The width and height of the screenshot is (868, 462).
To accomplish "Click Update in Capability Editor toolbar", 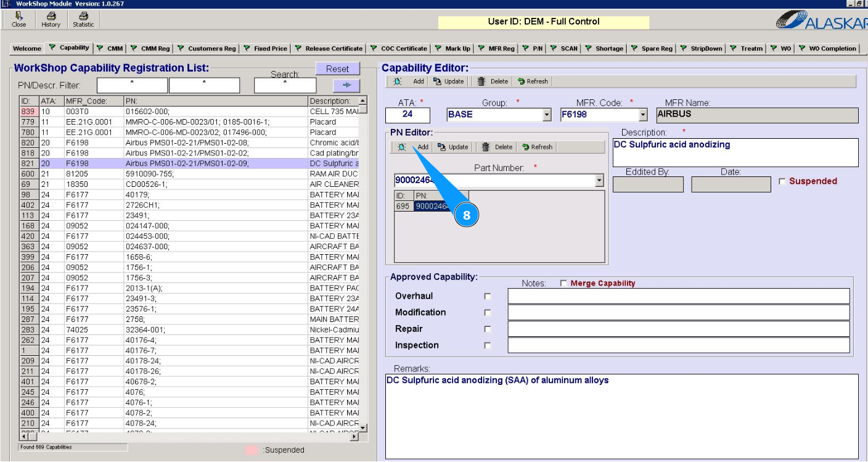I will point(448,81).
